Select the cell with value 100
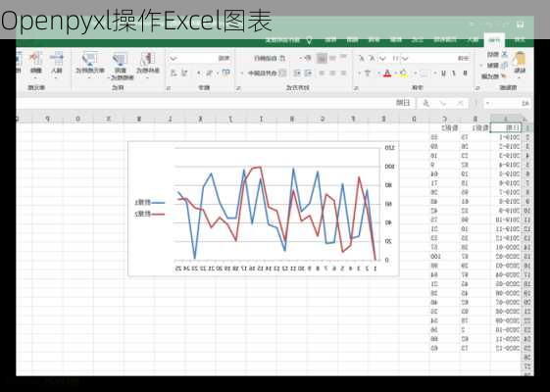The image size is (550, 392). pos(444,257)
